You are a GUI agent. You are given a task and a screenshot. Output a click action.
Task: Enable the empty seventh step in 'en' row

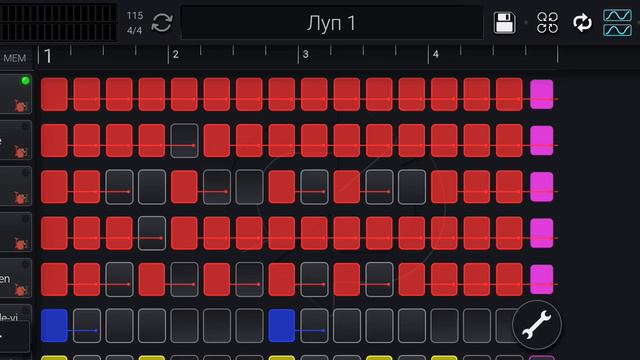[x=249, y=280]
